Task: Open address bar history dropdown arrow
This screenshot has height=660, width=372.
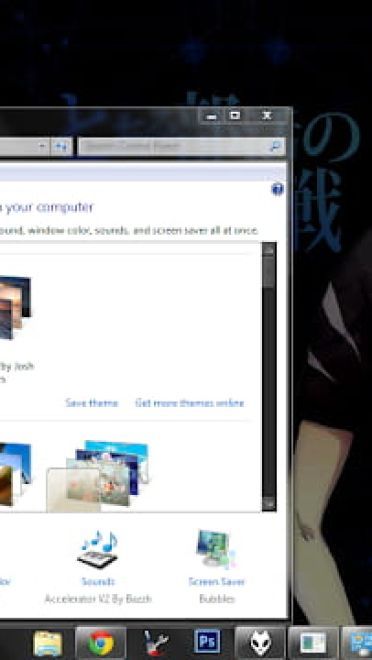Action: [x=43, y=146]
